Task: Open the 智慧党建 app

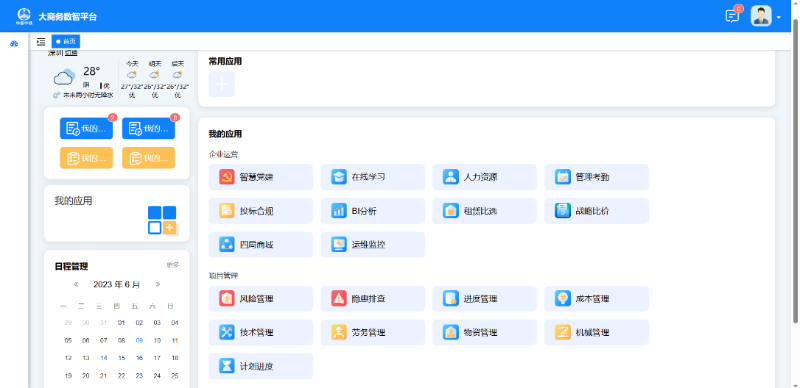Action: pyautogui.click(x=261, y=177)
